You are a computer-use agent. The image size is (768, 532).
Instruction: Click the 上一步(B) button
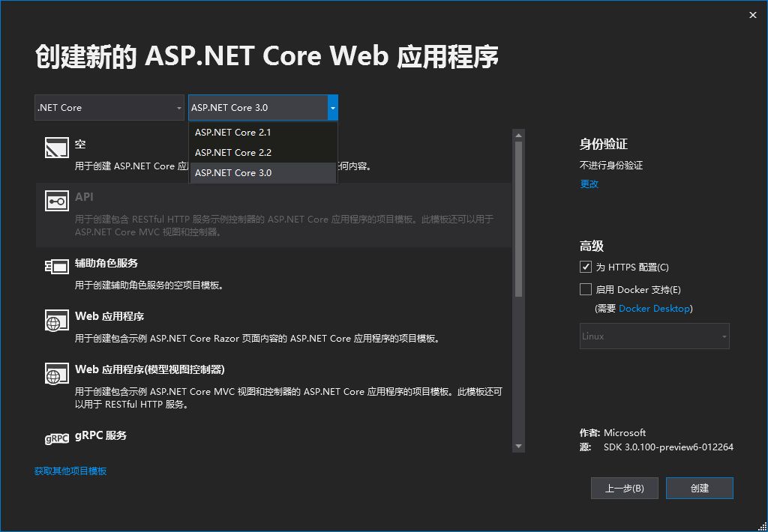coord(624,488)
